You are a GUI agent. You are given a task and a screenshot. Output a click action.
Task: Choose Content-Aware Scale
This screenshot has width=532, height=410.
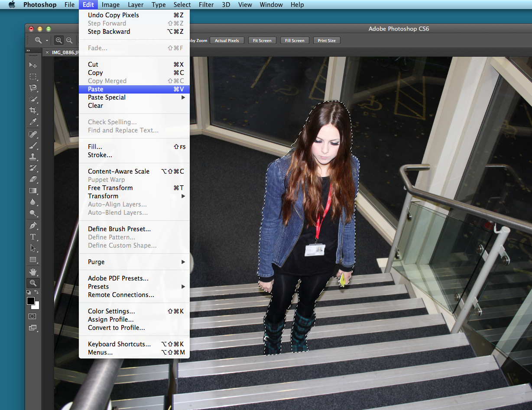(134, 171)
